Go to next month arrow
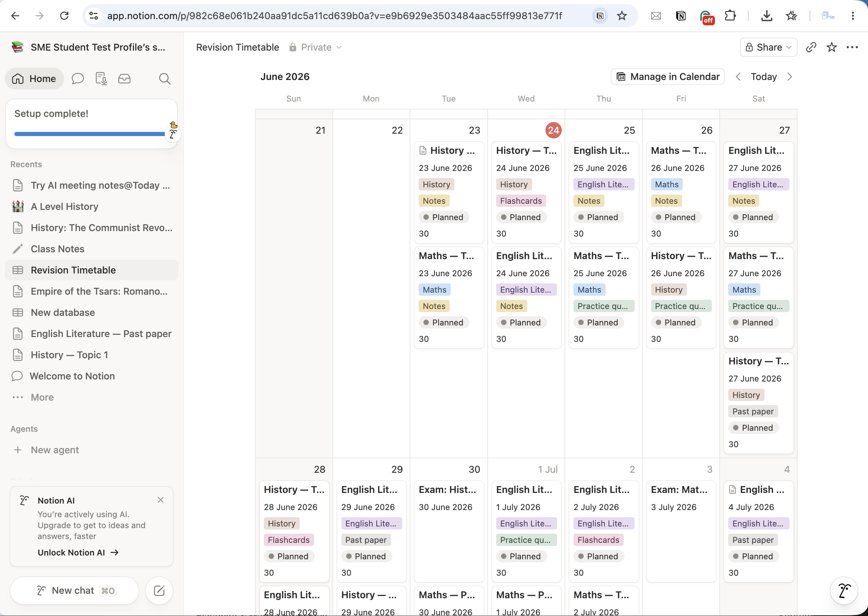868x616 pixels. (789, 77)
